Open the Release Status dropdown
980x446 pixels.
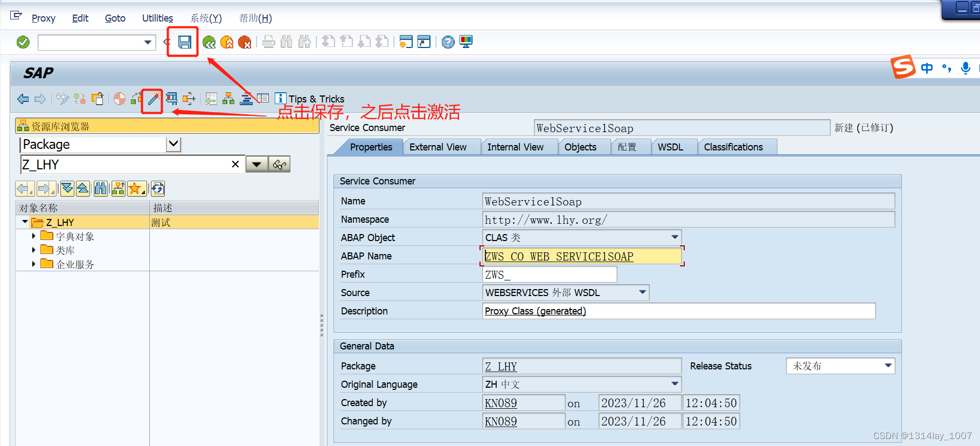[x=888, y=366]
